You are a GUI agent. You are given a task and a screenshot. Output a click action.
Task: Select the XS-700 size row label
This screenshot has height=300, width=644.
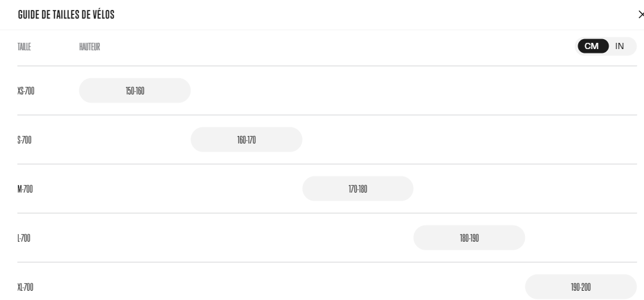click(26, 91)
